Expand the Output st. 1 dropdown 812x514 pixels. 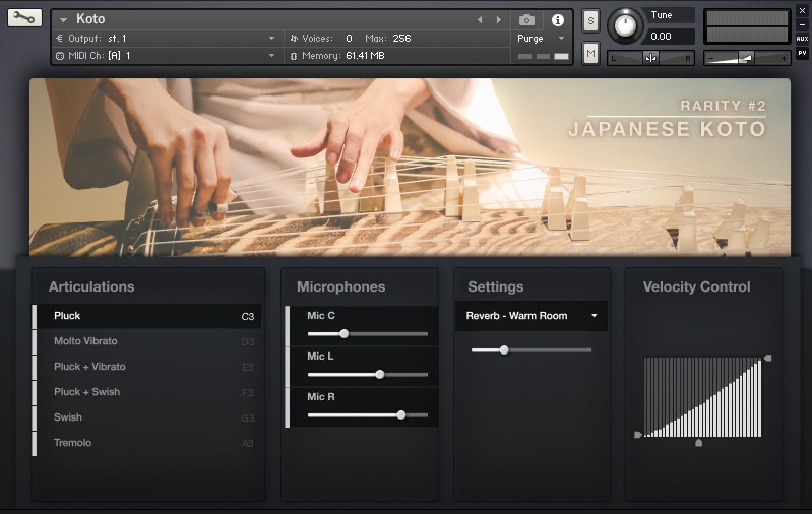click(272, 38)
